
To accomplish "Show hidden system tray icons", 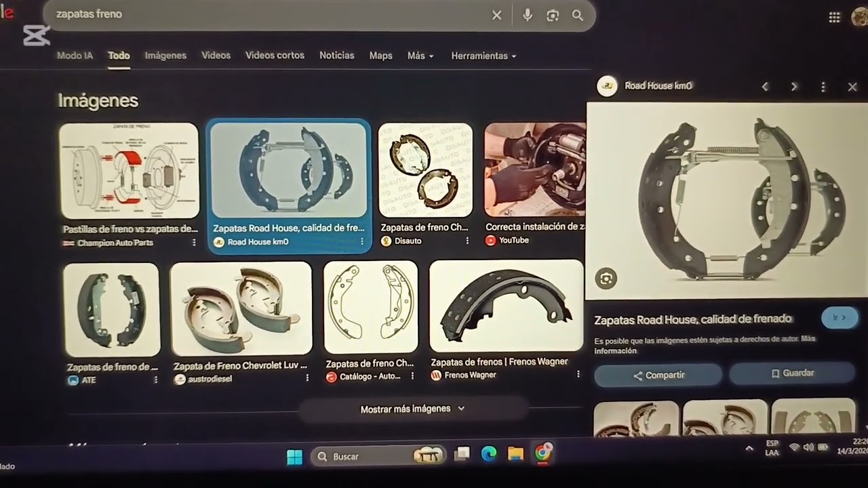I will pos(749,448).
